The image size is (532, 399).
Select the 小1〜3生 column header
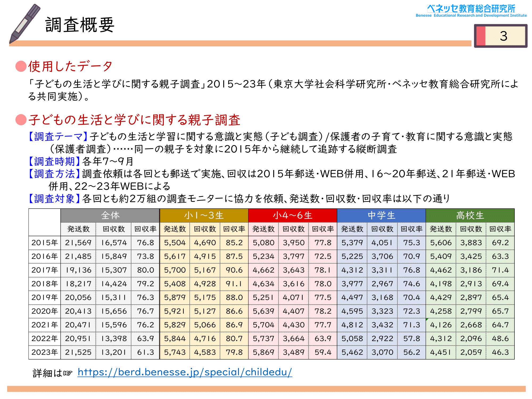point(204,215)
